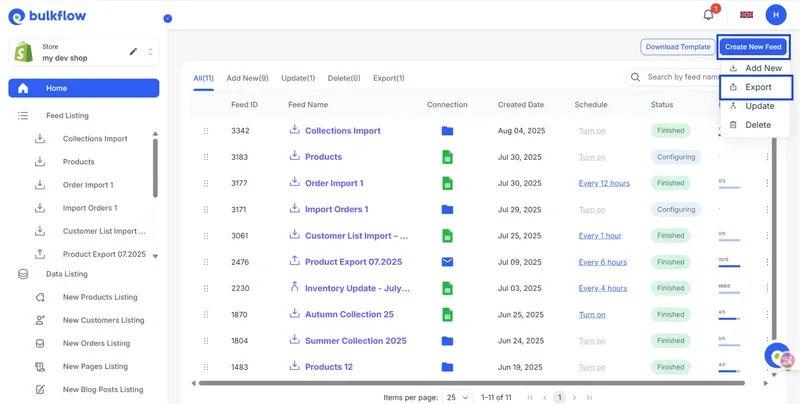Viewport: 800px width, 404px height.
Task: Open the Every 6 hours schedule link
Action: (603, 262)
